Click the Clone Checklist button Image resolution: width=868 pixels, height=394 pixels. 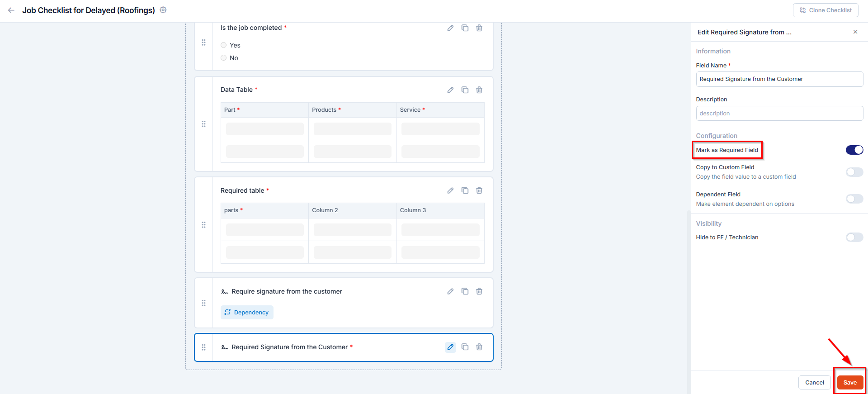tap(826, 10)
